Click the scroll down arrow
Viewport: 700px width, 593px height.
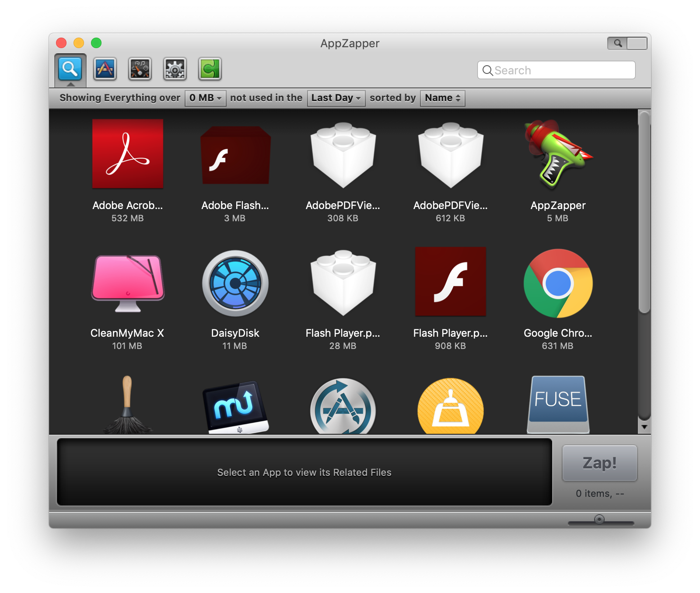pyautogui.click(x=644, y=427)
